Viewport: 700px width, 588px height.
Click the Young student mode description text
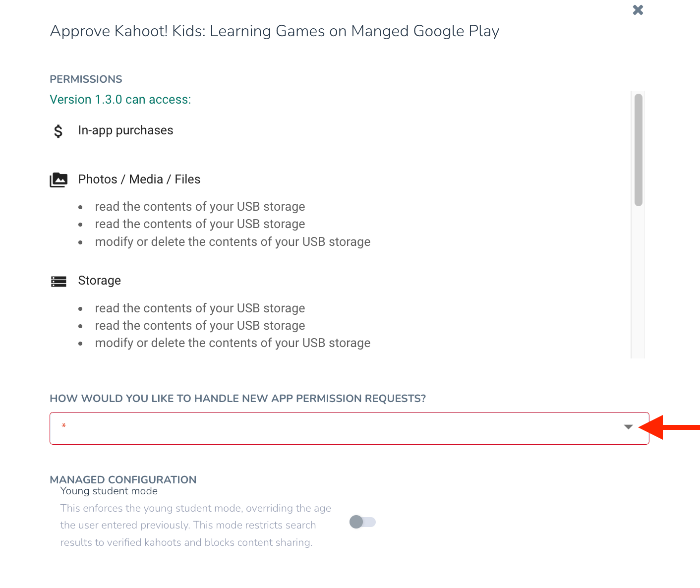(x=196, y=525)
